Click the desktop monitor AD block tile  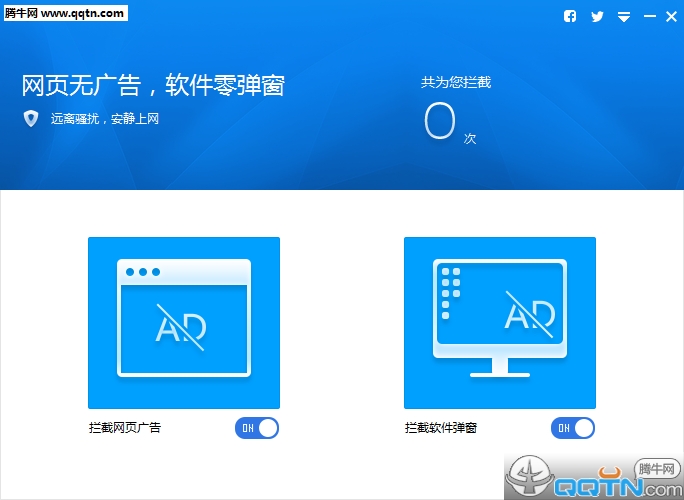coord(500,323)
